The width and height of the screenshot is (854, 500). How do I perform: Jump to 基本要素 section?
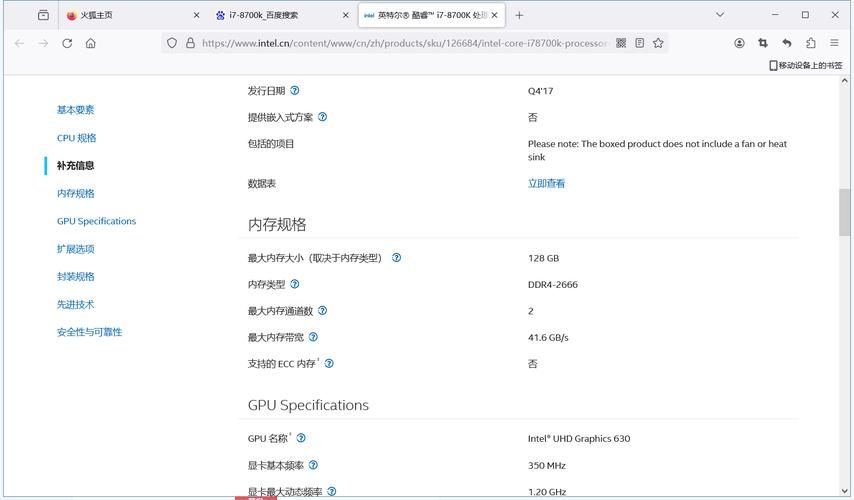point(76,110)
